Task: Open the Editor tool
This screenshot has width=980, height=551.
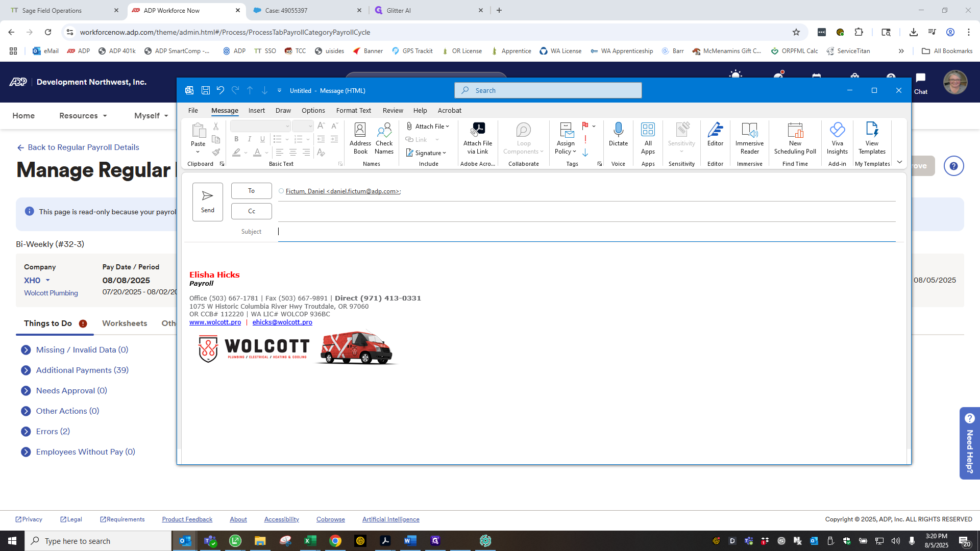Action: [715, 135]
